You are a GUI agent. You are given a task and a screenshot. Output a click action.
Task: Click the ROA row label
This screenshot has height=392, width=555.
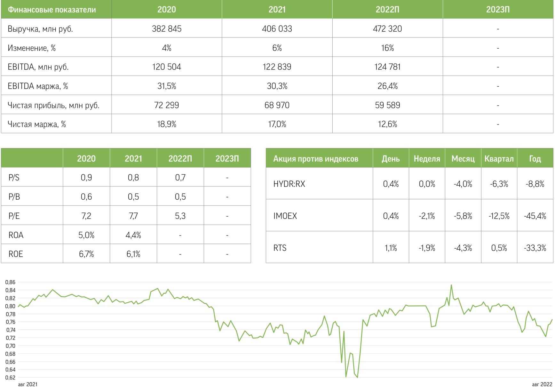[16, 235]
